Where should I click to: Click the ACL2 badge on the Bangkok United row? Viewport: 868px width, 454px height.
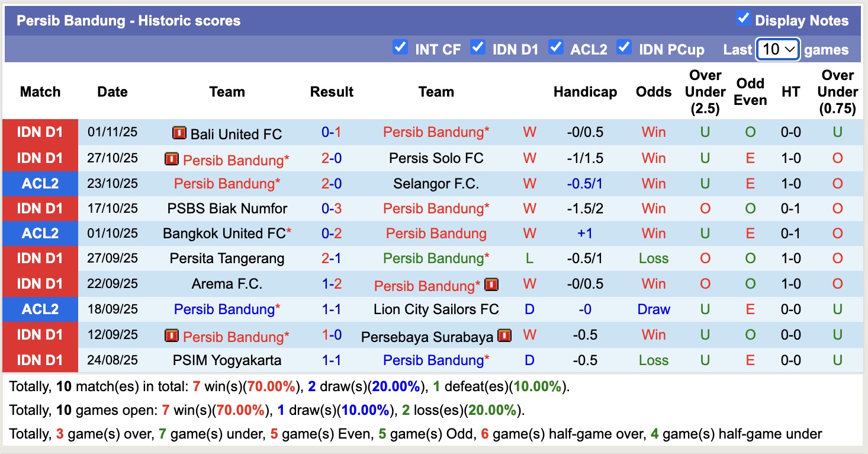click(x=40, y=233)
